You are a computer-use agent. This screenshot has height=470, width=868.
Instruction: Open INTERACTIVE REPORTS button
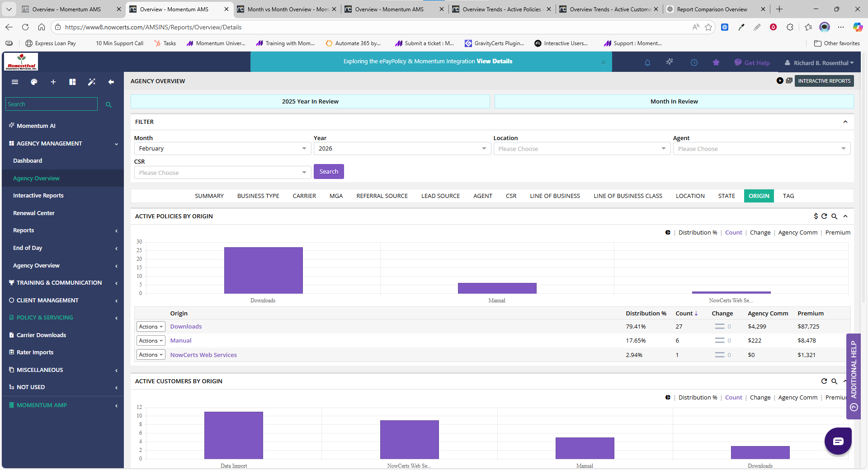[824, 81]
